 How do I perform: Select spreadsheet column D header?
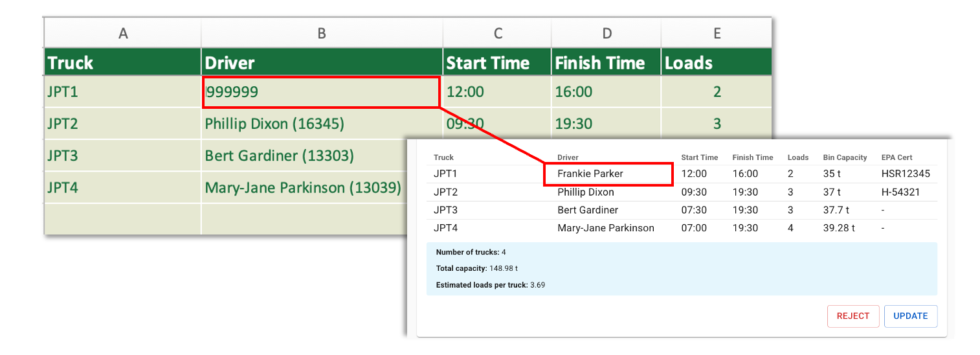(x=606, y=34)
